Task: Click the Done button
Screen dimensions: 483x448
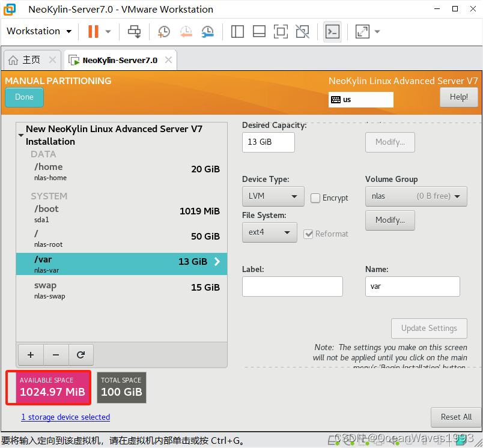Action: tap(25, 97)
